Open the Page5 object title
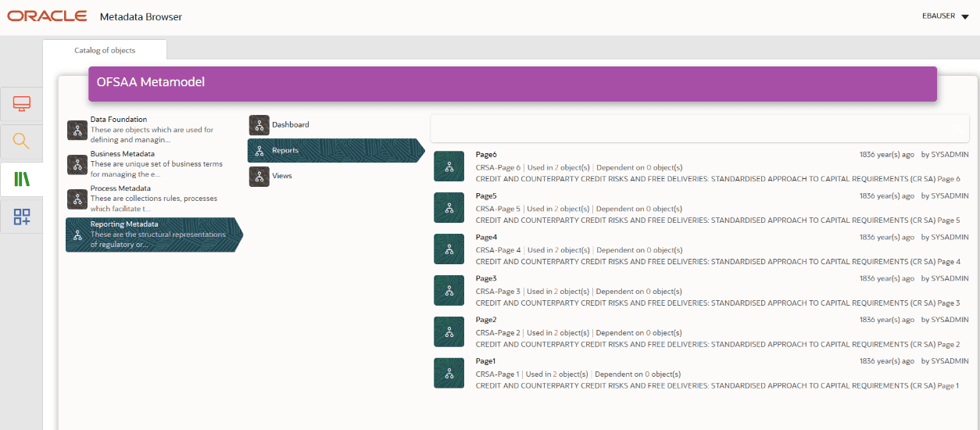 (x=486, y=196)
